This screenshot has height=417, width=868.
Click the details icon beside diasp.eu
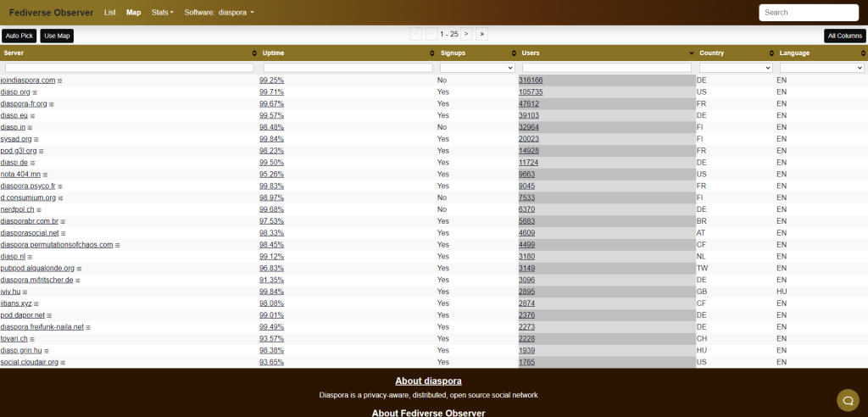click(32, 116)
